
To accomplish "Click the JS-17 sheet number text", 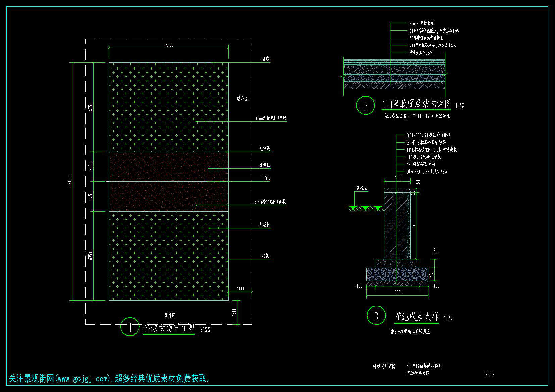I will 489,375.
